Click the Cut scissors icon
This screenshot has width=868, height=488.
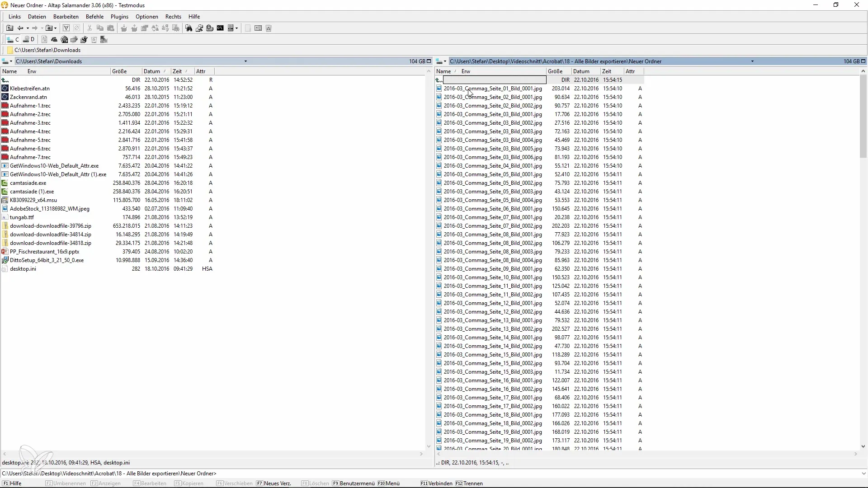[x=90, y=28]
